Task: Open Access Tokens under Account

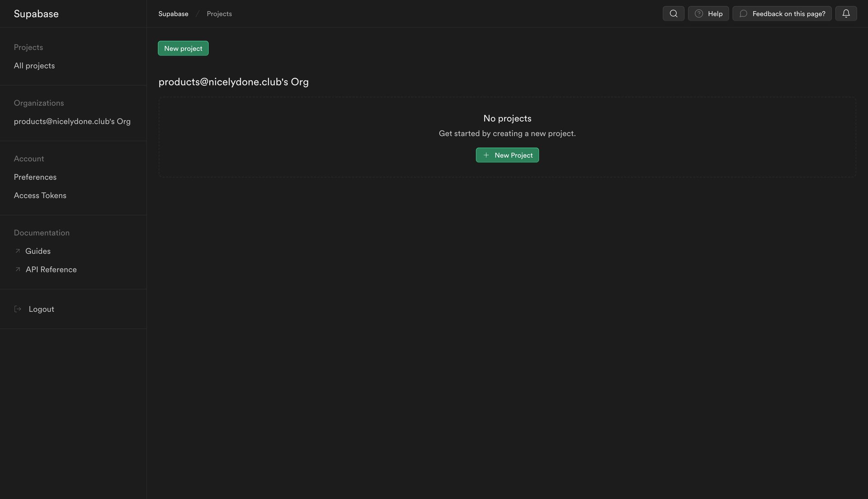Action: pos(40,195)
